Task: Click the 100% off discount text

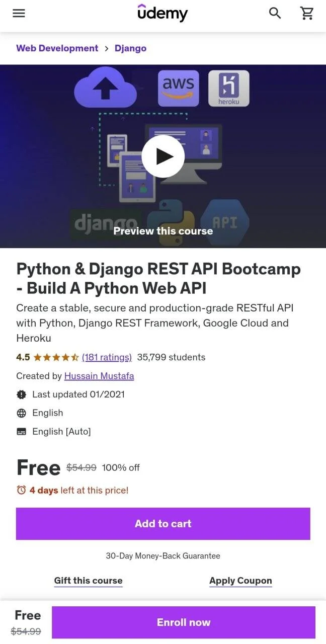Action: click(x=121, y=467)
